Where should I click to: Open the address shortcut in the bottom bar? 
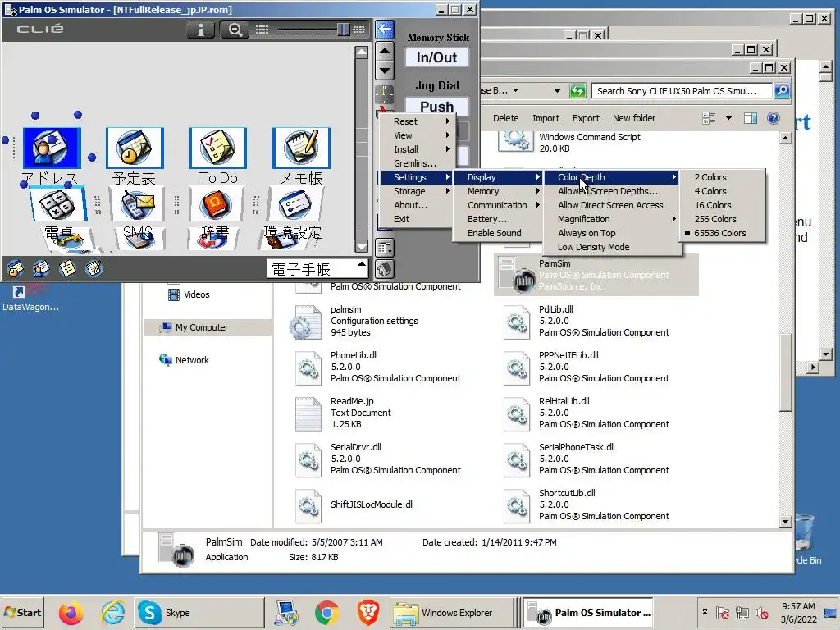click(41, 268)
